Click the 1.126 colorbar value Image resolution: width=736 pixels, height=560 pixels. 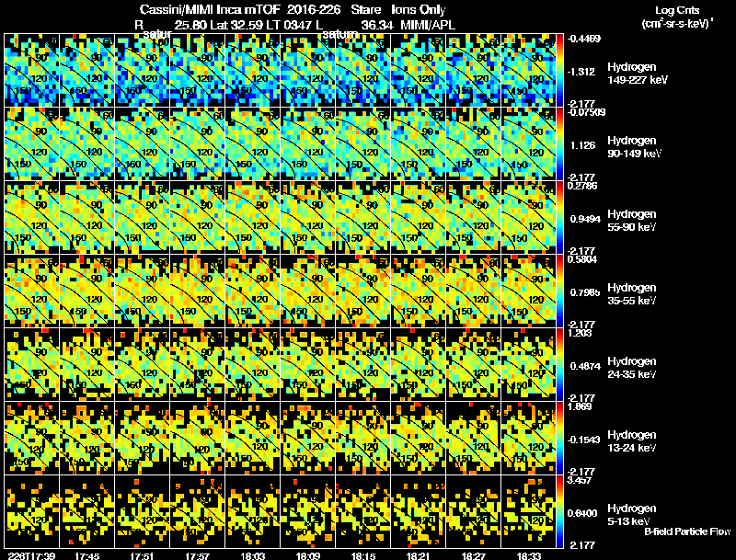[x=582, y=145]
